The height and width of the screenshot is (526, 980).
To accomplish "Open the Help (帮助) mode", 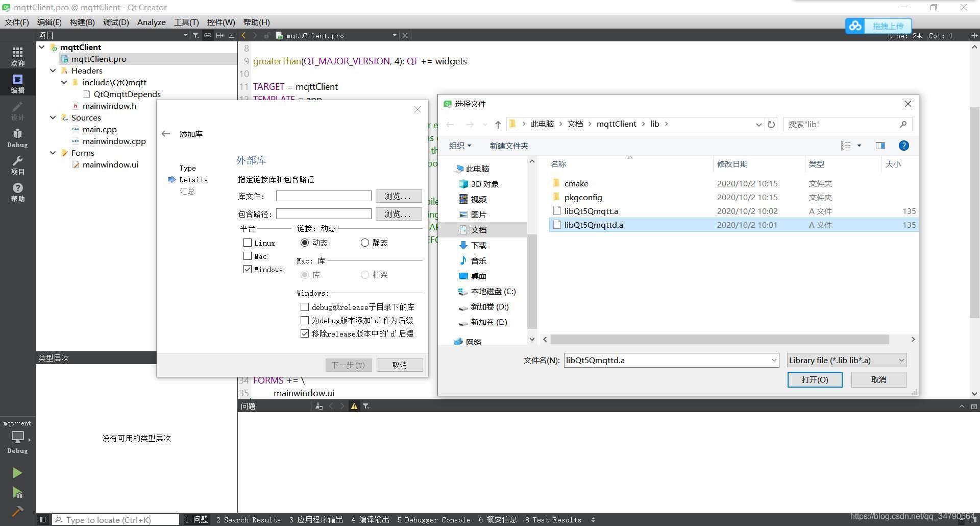I will pos(17,193).
